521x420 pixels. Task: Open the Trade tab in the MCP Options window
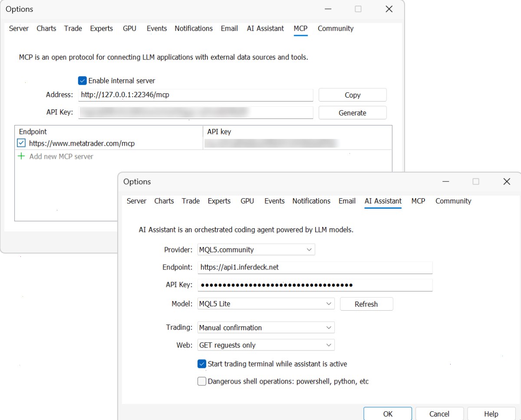pos(73,28)
